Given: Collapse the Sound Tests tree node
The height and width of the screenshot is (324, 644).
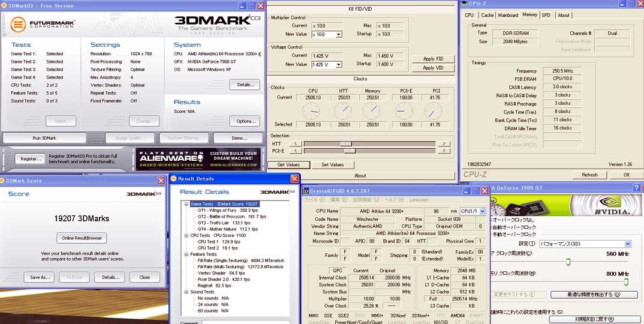Looking at the screenshot, I should pos(186,292).
